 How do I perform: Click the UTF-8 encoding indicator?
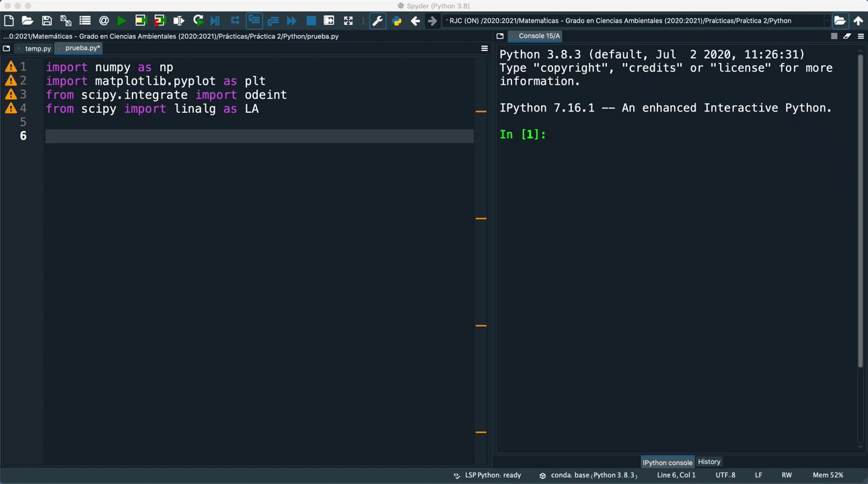(725, 475)
